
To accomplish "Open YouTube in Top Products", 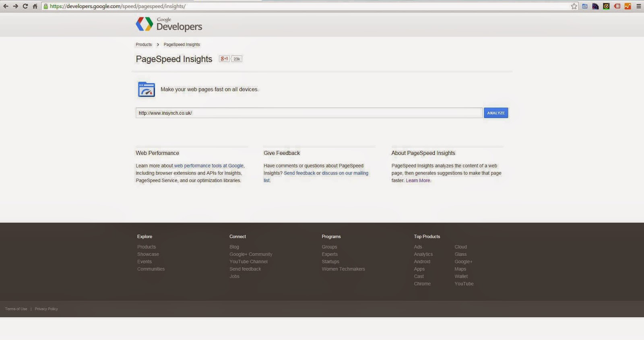I will coord(464,284).
